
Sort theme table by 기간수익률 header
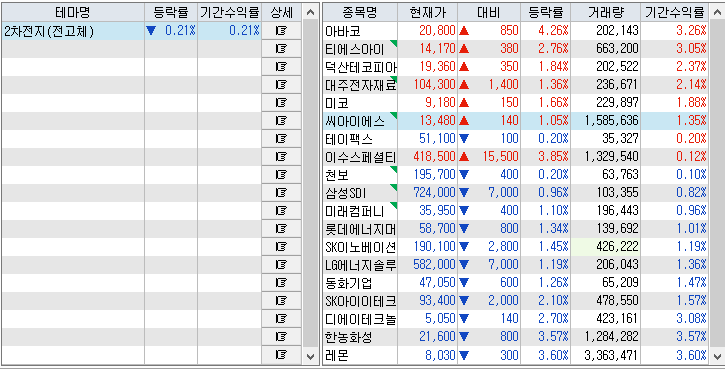pos(229,12)
